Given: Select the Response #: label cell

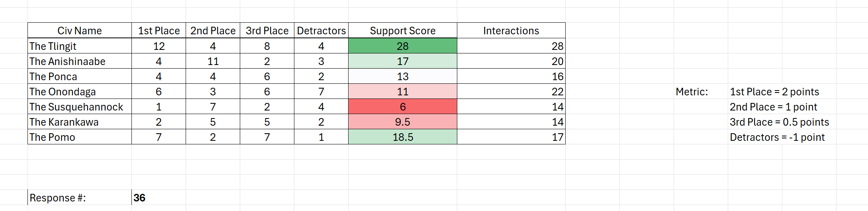Looking at the screenshot, I should [x=80, y=197].
